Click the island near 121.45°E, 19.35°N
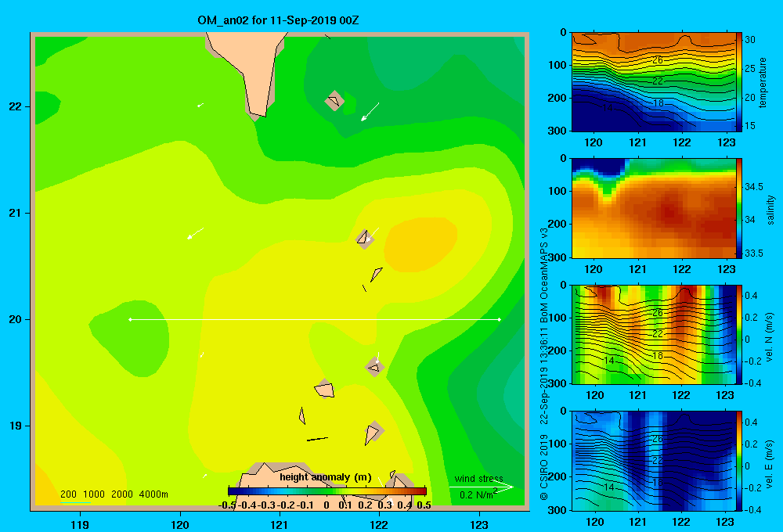The width and height of the screenshot is (783, 532). click(324, 390)
